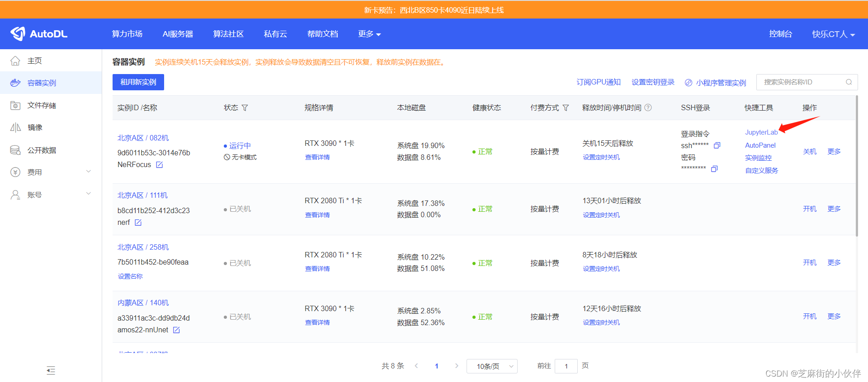Open the 北京A区 / 082机 link
Viewport: 868px width, 382px height.
pos(143,138)
